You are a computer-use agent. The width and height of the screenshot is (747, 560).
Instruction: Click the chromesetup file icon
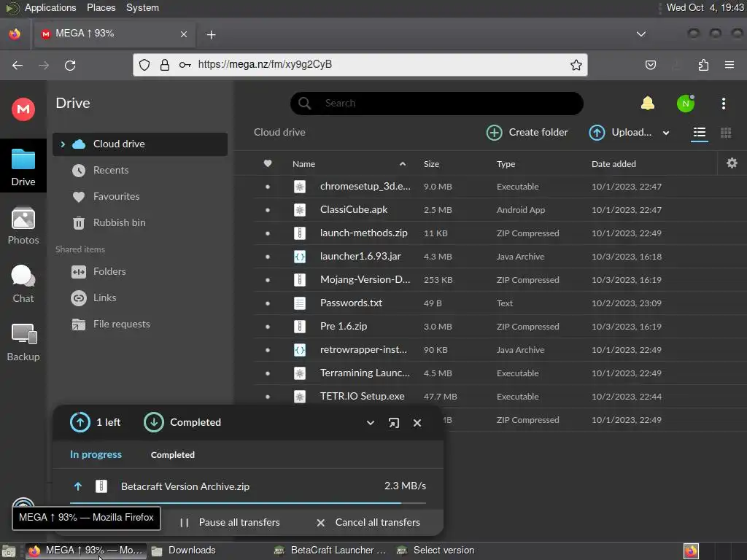tap(299, 187)
